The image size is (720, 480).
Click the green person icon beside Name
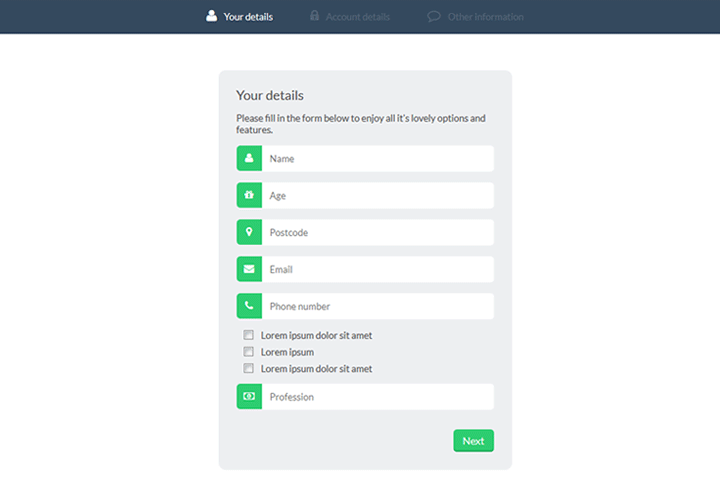(249, 158)
